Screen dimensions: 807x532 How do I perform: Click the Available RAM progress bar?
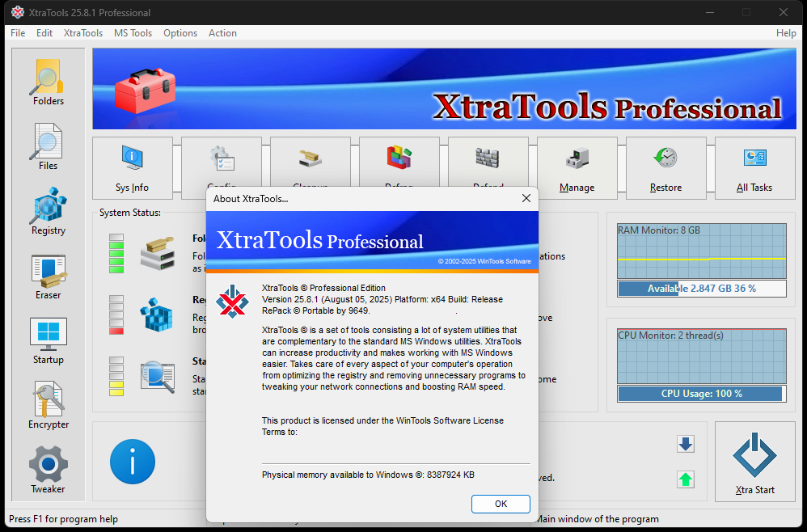click(702, 289)
